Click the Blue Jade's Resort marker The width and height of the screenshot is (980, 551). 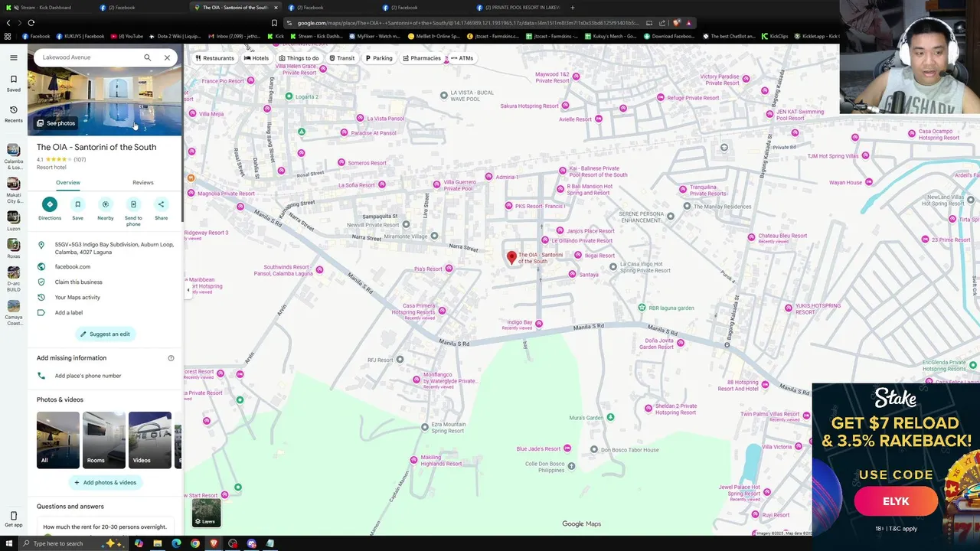click(567, 448)
